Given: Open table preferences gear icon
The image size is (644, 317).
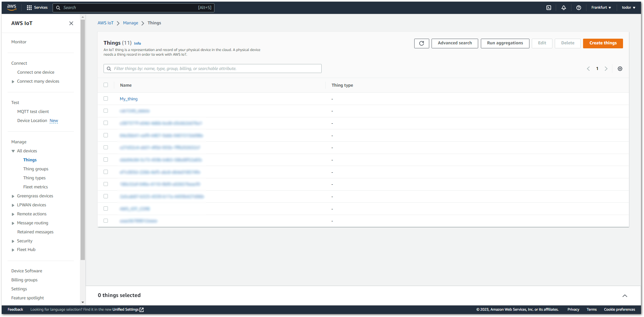Looking at the screenshot, I should click(620, 69).
